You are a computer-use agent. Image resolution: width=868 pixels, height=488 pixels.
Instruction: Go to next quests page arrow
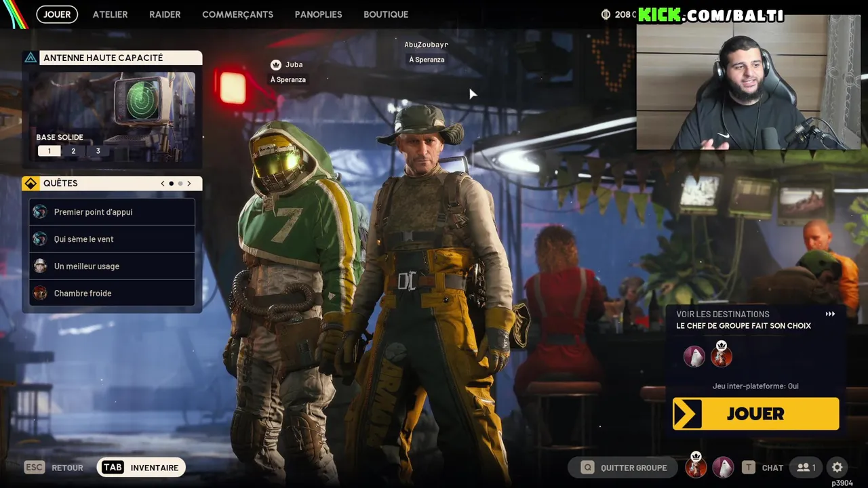[x=189, y=183]
